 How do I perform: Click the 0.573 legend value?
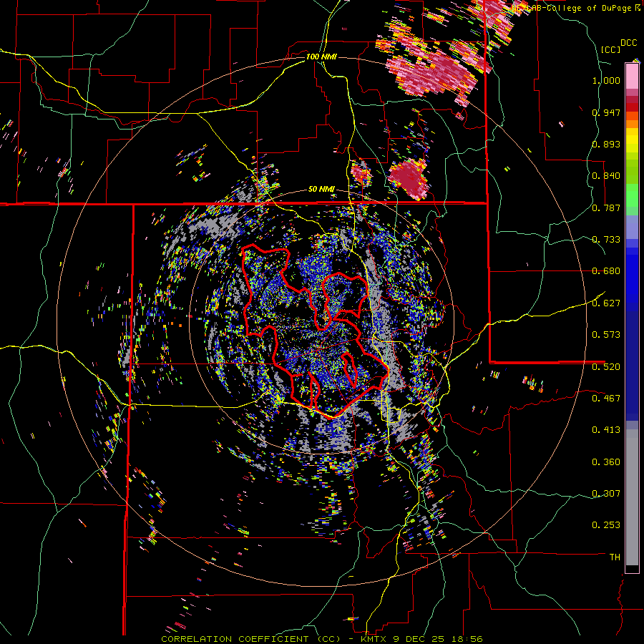coord(606,334)
